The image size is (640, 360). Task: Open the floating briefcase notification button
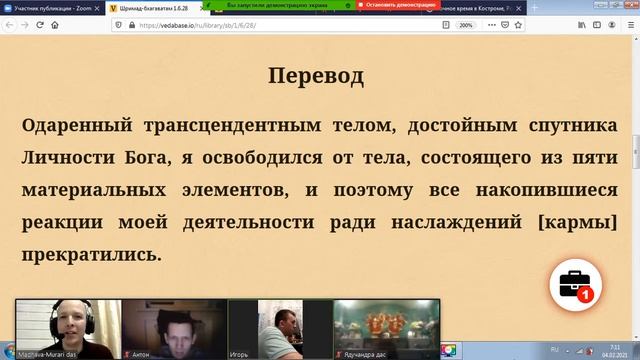point(576,285)
